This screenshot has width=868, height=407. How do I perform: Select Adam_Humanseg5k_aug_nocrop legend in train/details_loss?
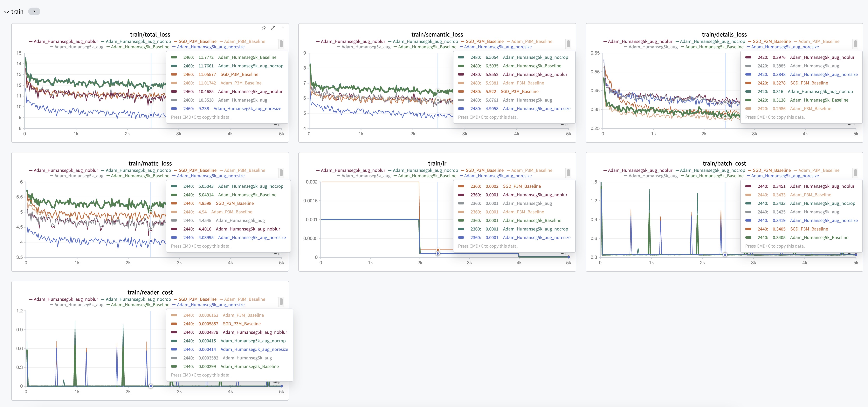click(x=710, y=41)
